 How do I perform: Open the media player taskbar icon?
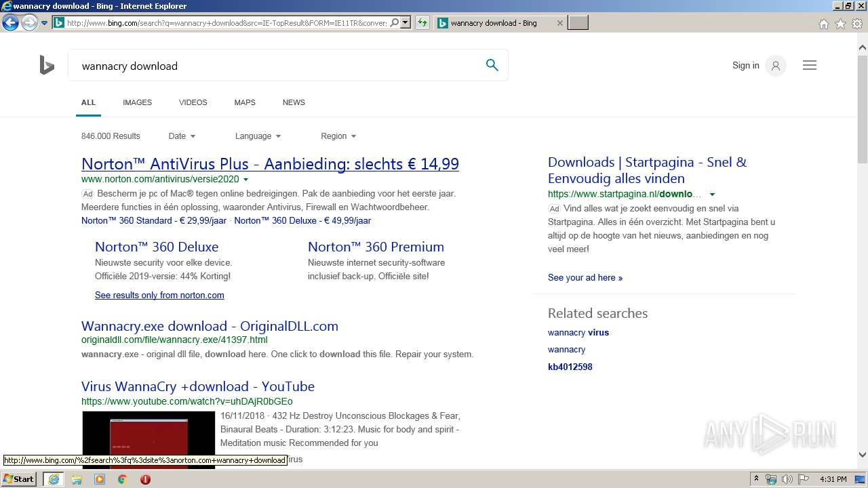100,479
